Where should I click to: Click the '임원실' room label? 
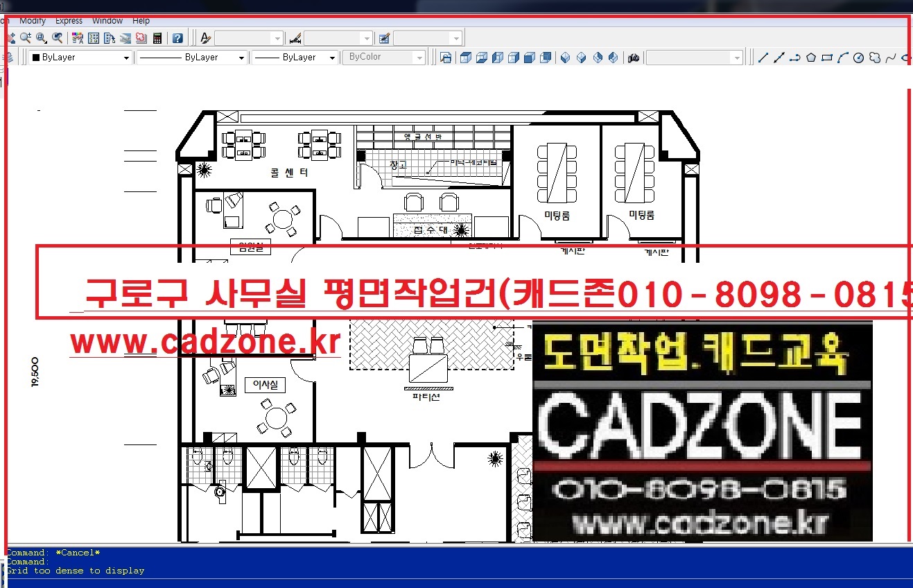pos(250,246)
